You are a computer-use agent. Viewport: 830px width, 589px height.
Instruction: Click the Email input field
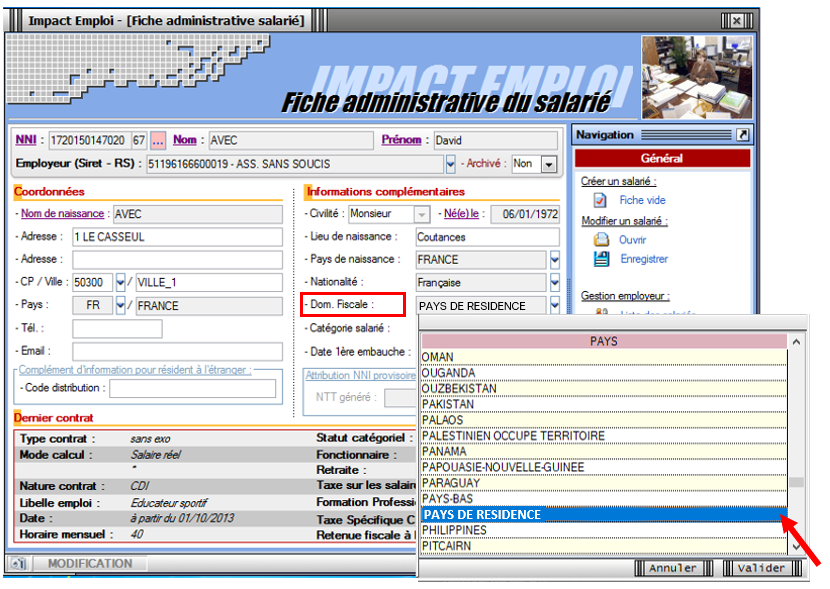pyautogui.click(x=177, y=351)
